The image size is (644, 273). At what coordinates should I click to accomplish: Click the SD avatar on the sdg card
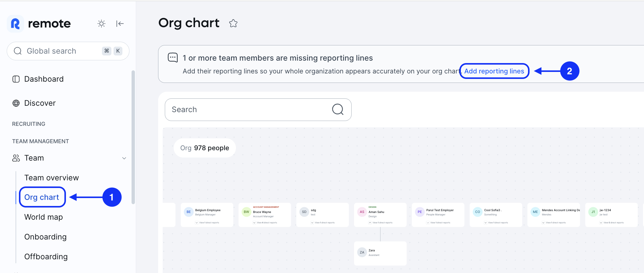304,212
